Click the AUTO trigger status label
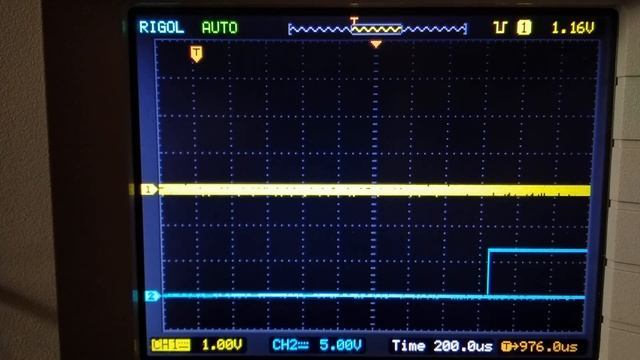This screenshot has width=640, height=360. click(x=220, y=28)
